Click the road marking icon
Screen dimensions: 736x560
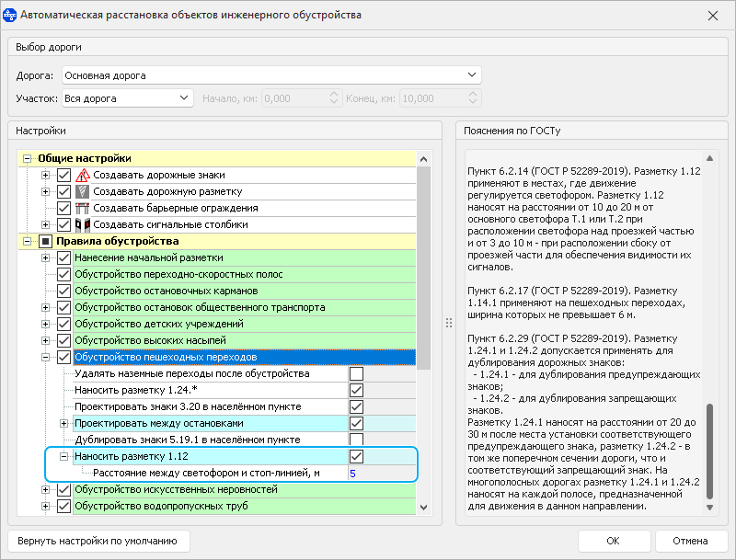[x=82, y=191]
